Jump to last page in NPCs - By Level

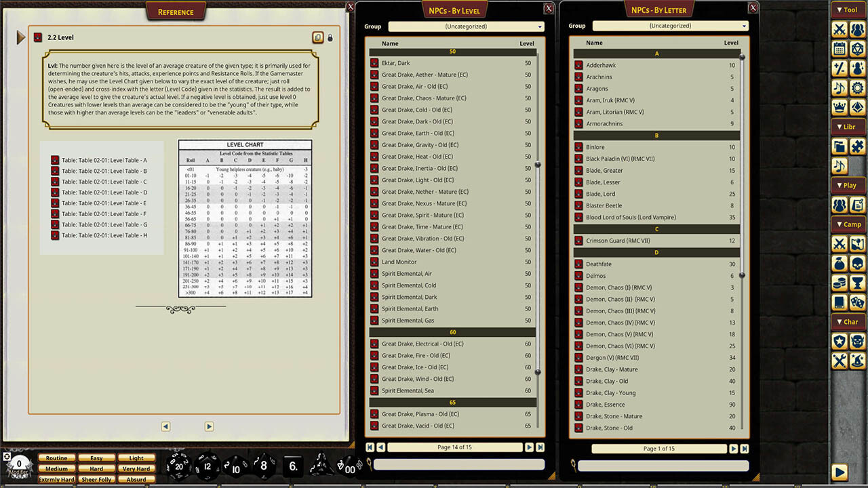pos(540,447)
